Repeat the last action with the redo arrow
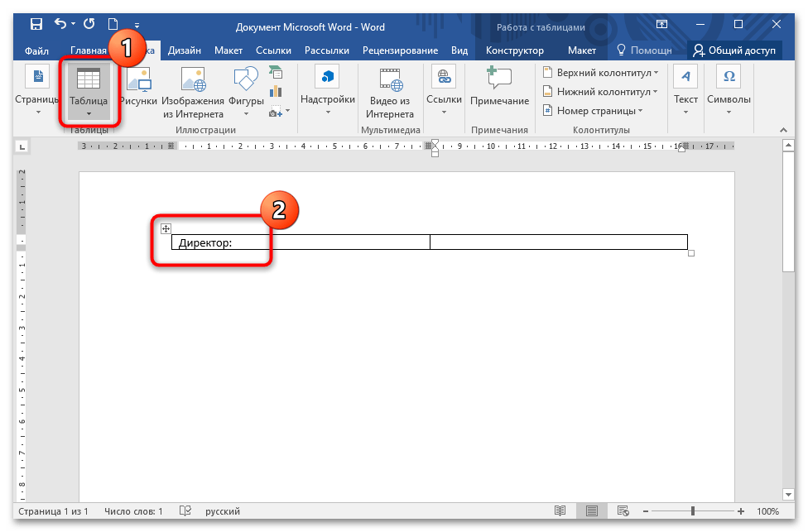This screenshot has height=532, width=808. tap(89, 24)
